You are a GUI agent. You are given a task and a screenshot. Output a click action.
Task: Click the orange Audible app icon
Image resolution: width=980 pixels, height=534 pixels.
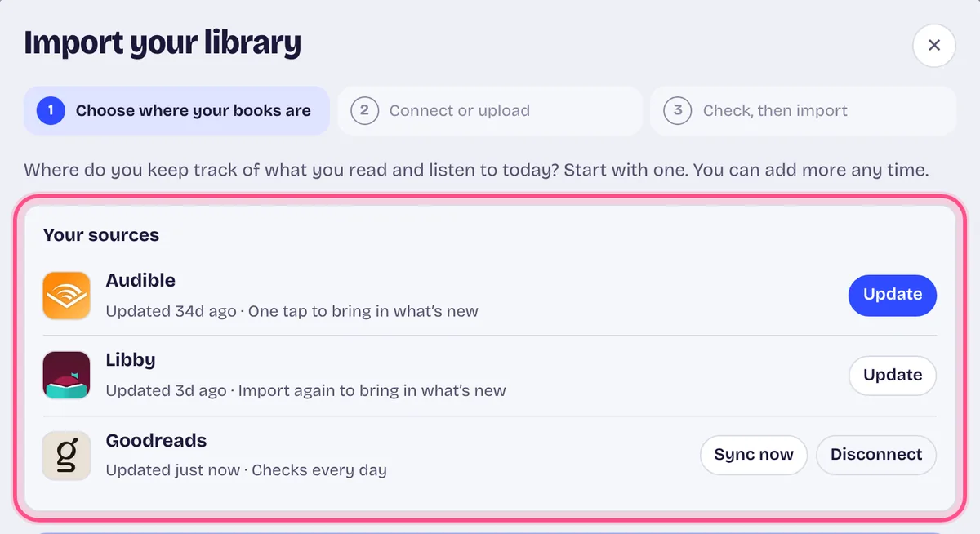[x=66, y=296]
